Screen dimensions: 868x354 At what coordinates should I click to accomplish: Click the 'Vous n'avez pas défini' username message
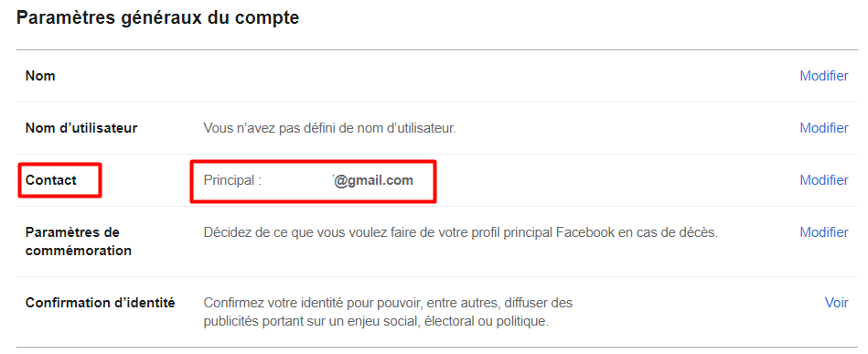[329, 128]
